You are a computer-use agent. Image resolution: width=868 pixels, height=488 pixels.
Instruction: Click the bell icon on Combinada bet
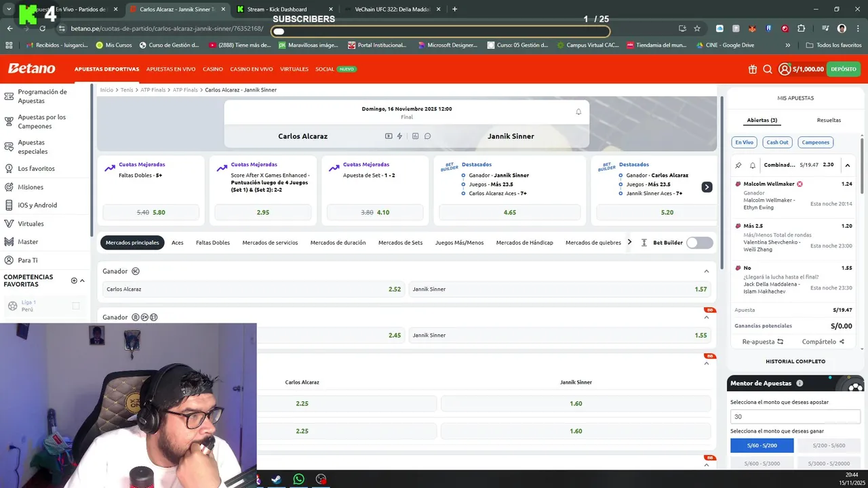[752, 165]
